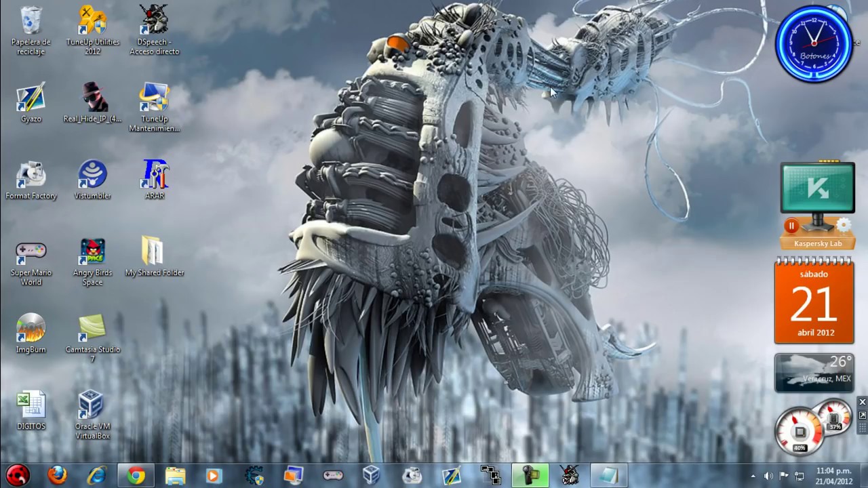868x488 pixels.
Task: Select the DIGITOS Excel file
Action: [31, 411]
